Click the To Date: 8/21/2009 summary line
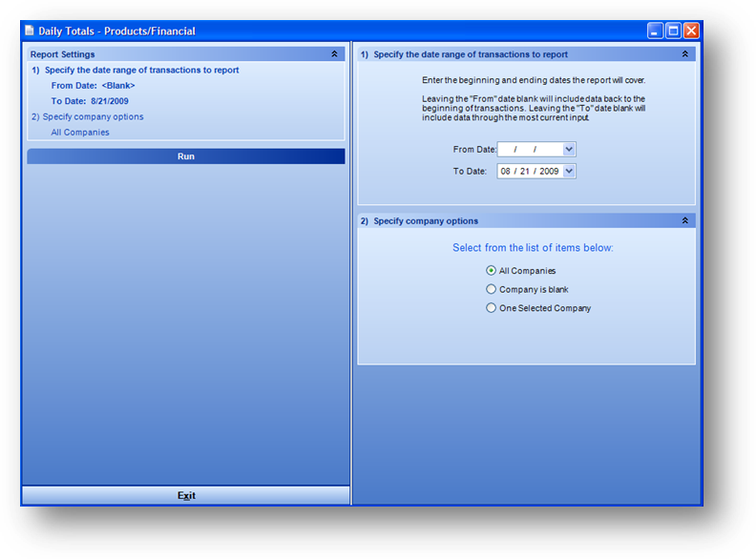This screenshot has height=559, width=756. (x=90, y=101)
